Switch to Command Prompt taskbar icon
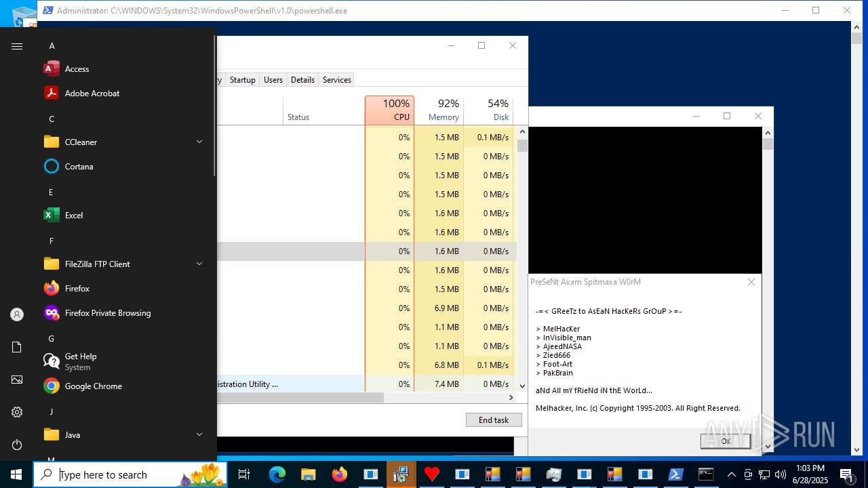 pyautogui.click(x=707, y=474)
